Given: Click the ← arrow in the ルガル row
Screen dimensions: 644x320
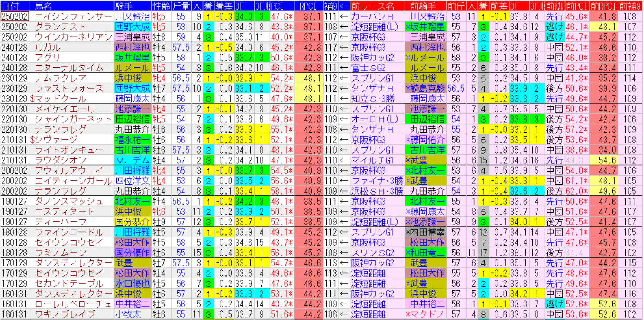Looking at the screenshot, I should click(x=344, y=47).
